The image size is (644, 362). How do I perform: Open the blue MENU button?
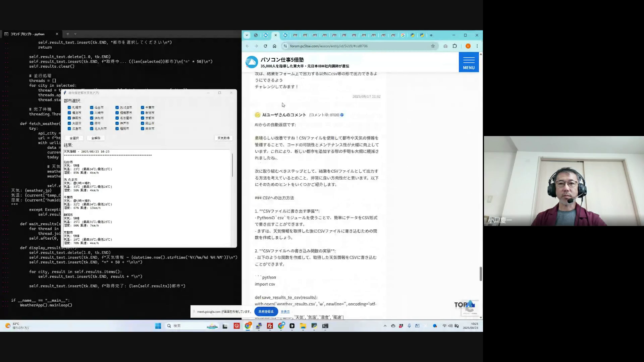pyautogui.click(x=469, y=62)
